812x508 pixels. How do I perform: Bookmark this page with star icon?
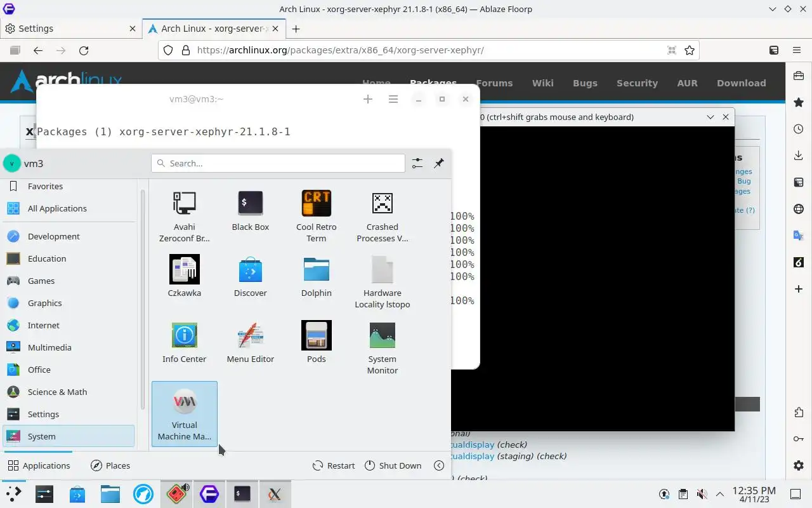coord(690,50)
